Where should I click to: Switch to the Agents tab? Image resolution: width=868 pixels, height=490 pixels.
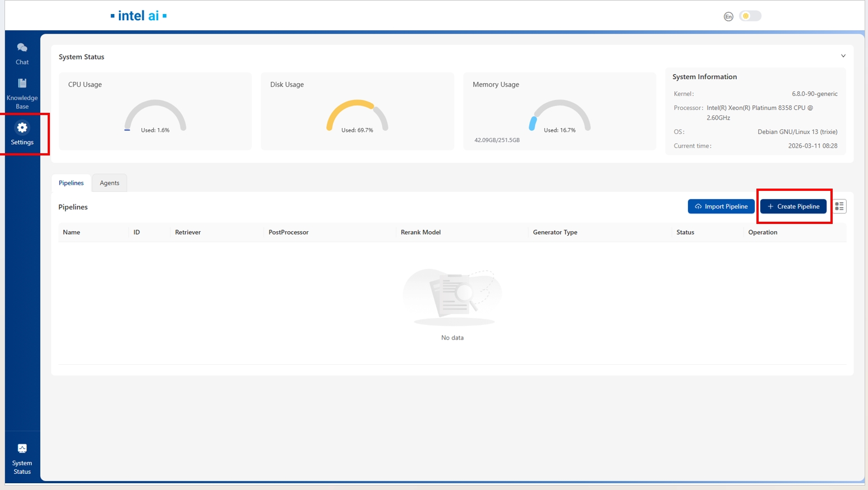click(109, 183)
